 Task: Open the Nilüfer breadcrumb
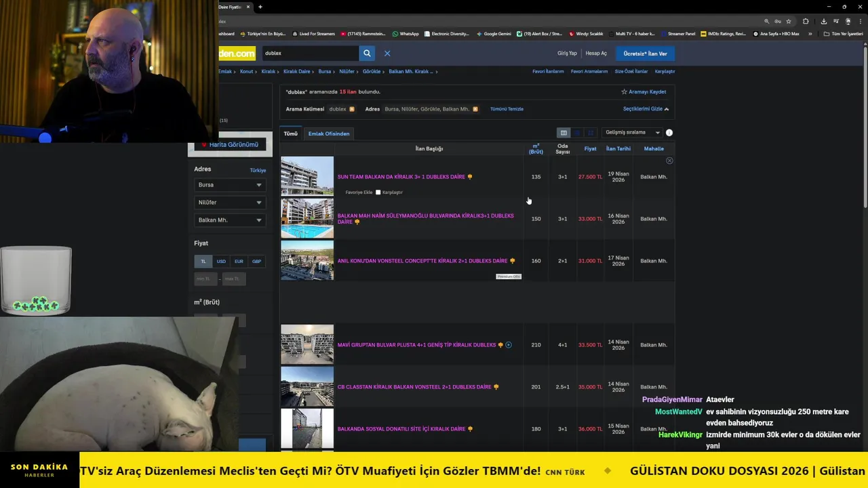(347, 71)
